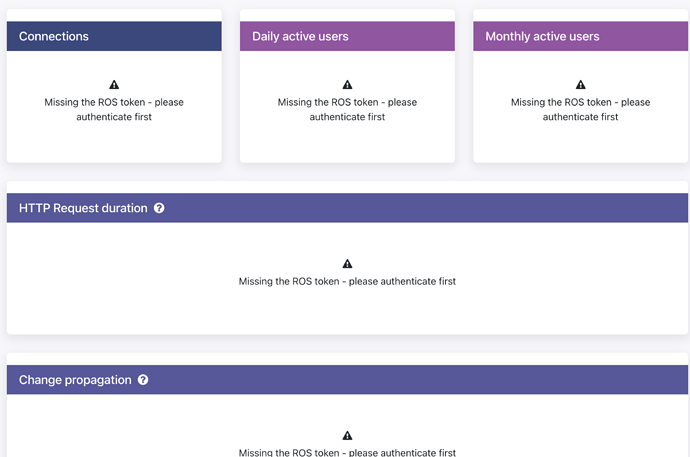
Task: Click the HTTP Request duration title
Action: click(83, 208)
